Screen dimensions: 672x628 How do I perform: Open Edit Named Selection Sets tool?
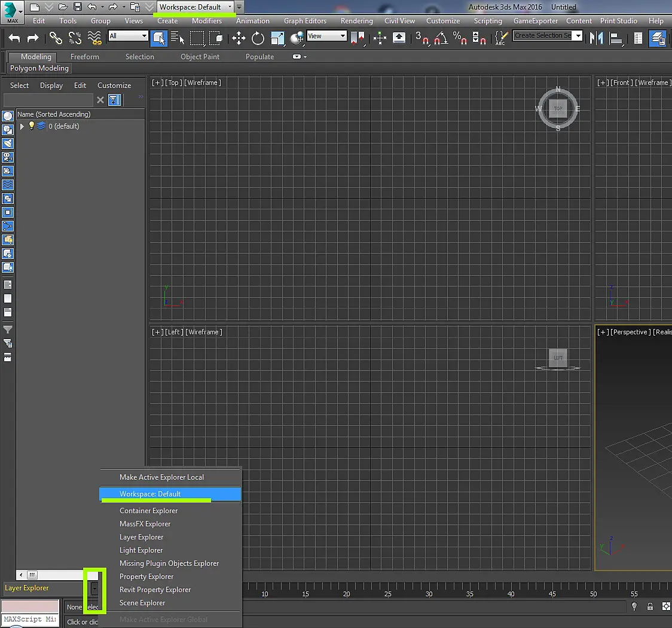pyautogui.click(x=501, y=38)
